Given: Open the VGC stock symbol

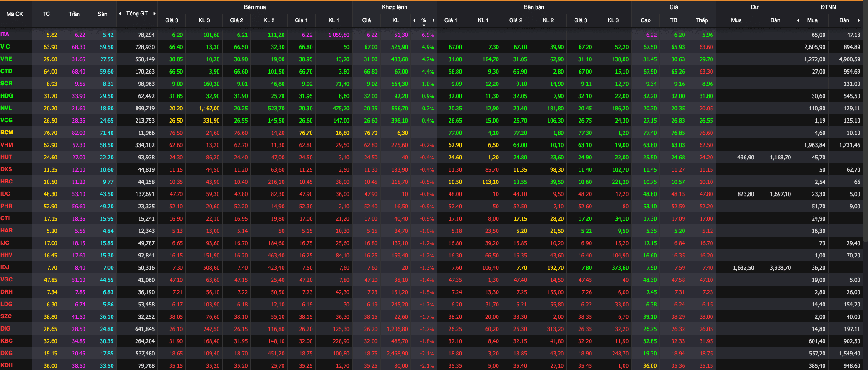Looking at the screenshot, I should 7,280.
